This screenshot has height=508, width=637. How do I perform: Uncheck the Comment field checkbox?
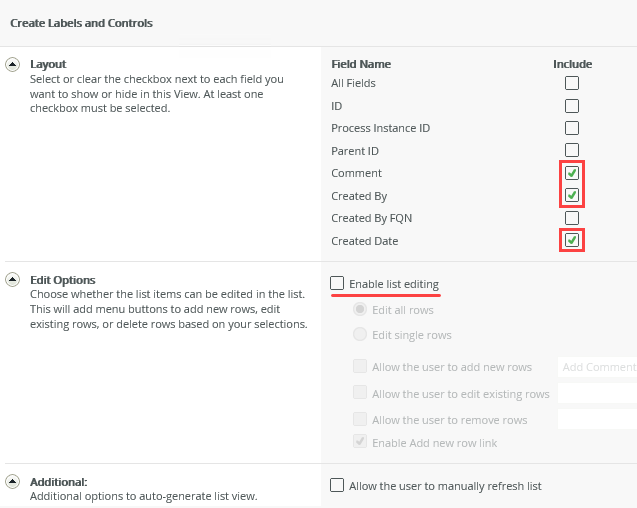coord(572,173)
